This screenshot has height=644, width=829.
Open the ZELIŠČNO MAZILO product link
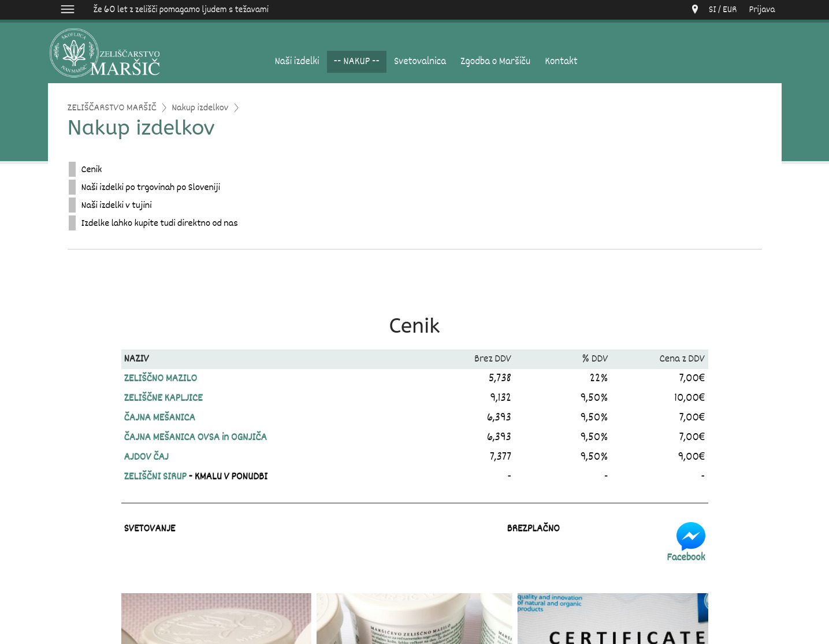tap(161, 378)
